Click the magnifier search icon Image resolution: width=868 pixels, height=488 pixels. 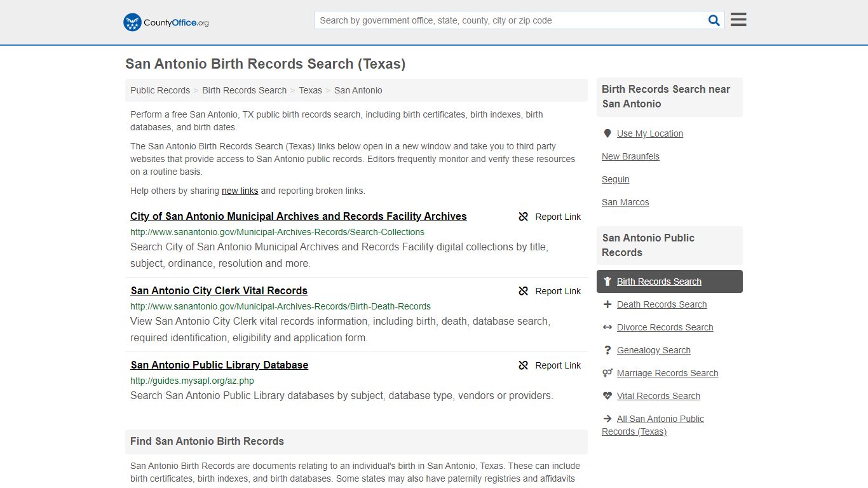[x=714, y=20]
